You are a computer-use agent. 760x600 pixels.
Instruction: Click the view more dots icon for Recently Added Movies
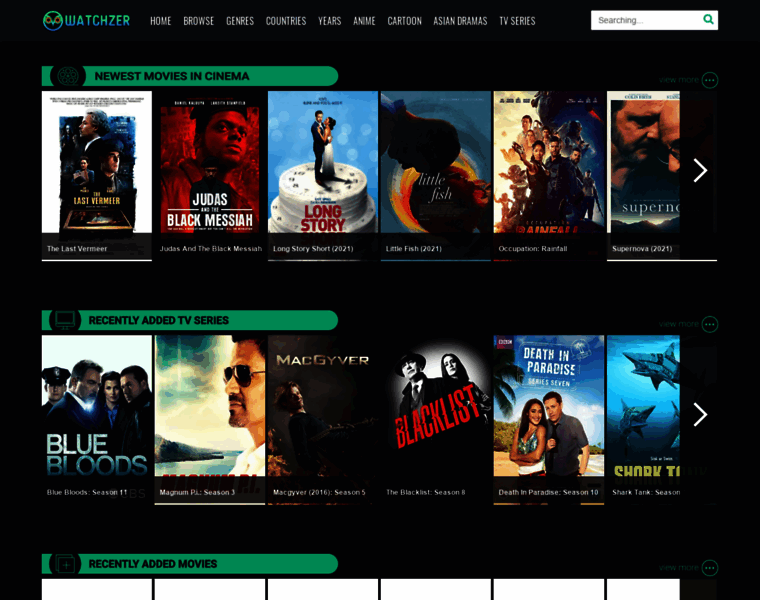tap(710, 568)
